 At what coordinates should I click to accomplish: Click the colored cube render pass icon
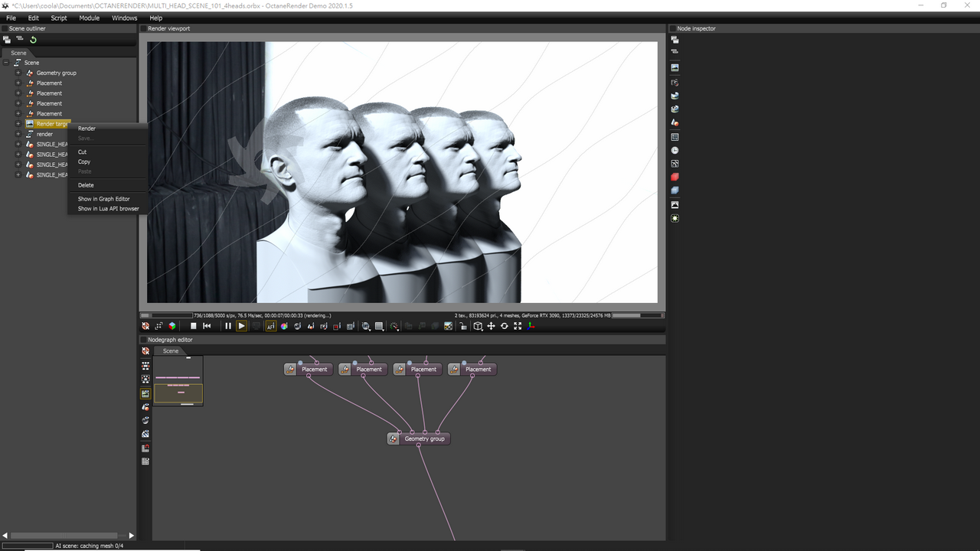tap(172, 326)
